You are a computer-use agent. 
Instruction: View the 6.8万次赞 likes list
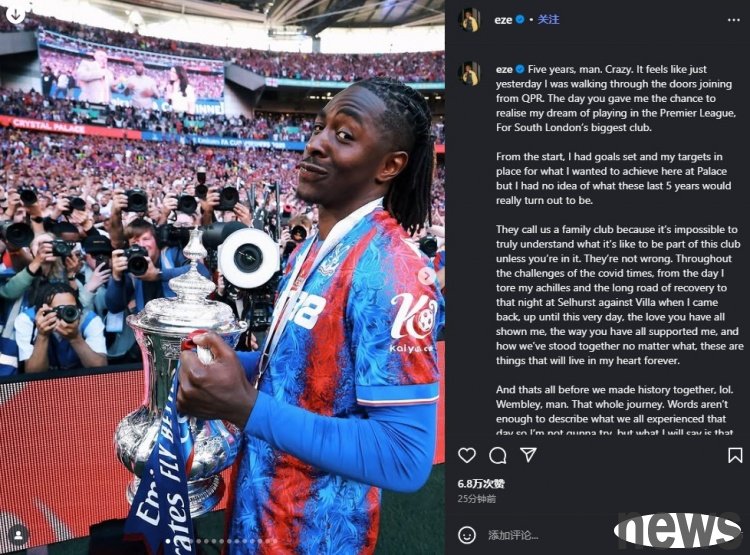(481, 484)
